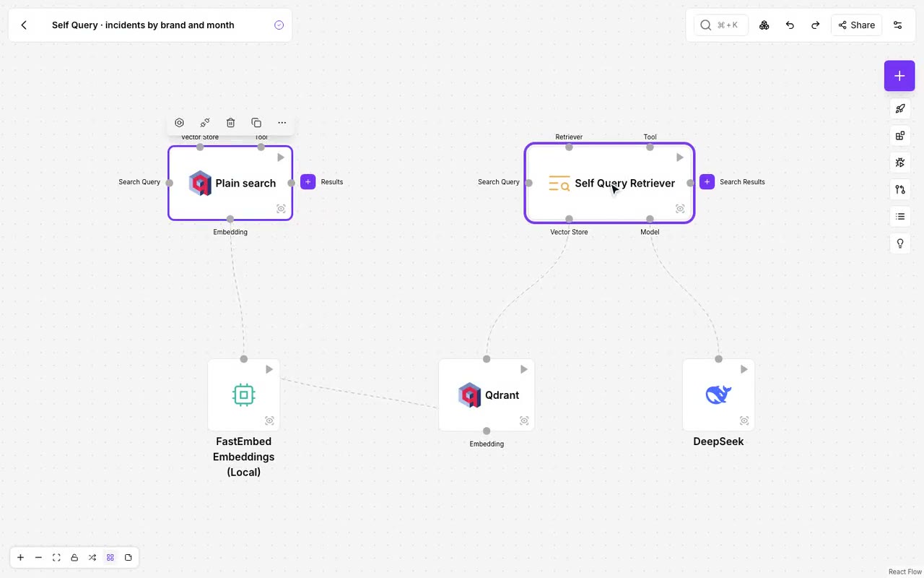Undo the last canvas action

coord(790,25)
